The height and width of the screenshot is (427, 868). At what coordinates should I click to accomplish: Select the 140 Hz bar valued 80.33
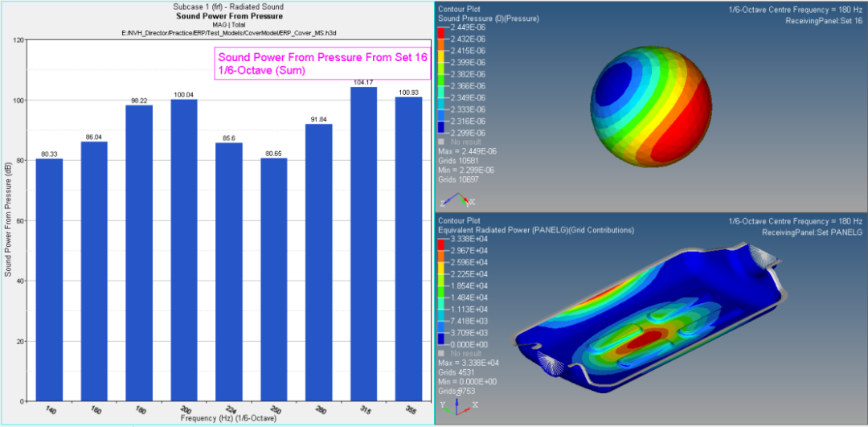click(49, 280)
